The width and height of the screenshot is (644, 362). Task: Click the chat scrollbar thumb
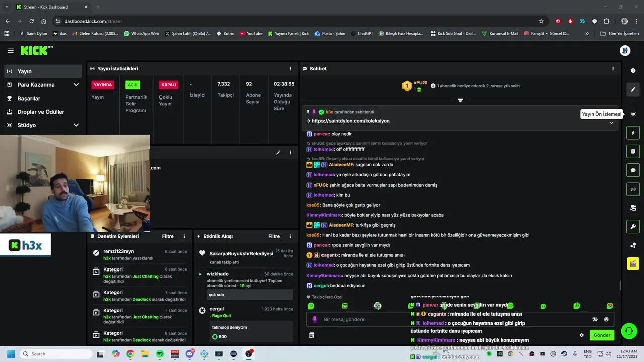(x=620, y=286)
